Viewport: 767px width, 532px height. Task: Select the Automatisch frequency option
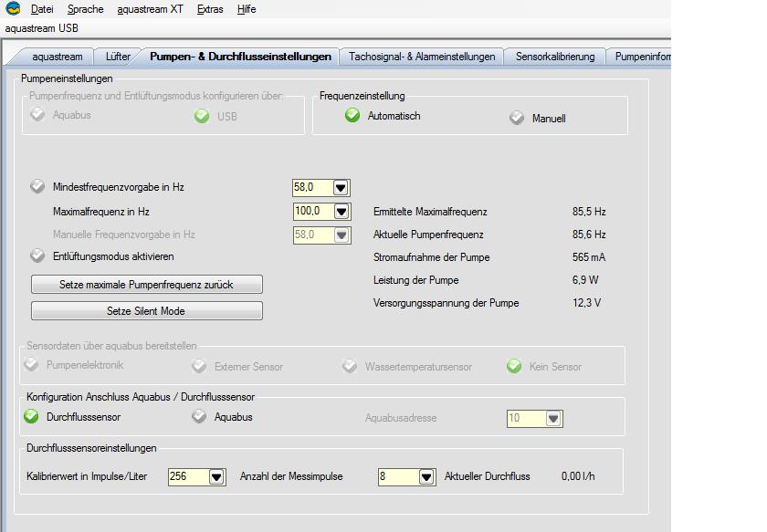pos(352,116)
